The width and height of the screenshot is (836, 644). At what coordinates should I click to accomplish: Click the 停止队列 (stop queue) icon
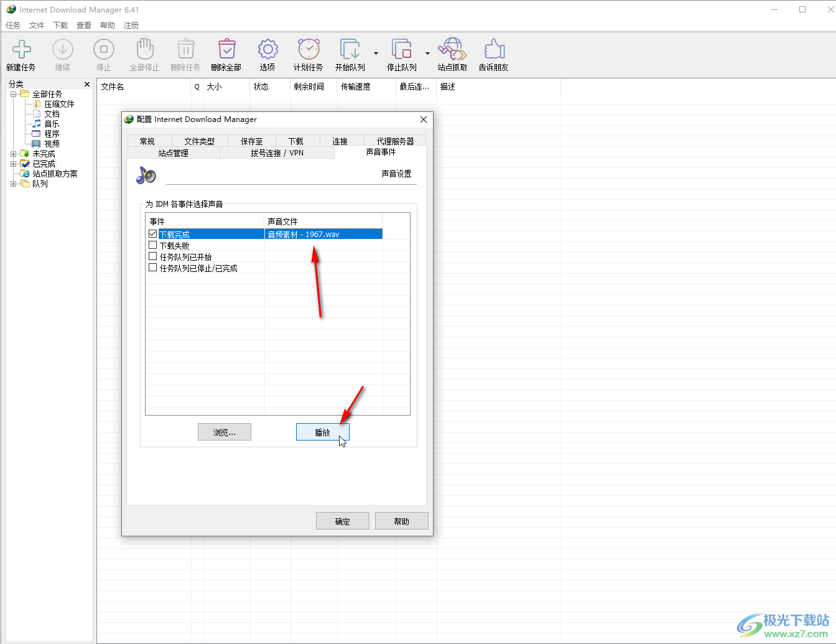coord(402,49)
